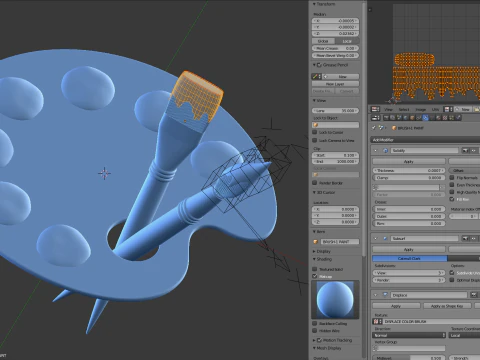Open the Direction dropdown set to Normal

[x=409, y=335]
